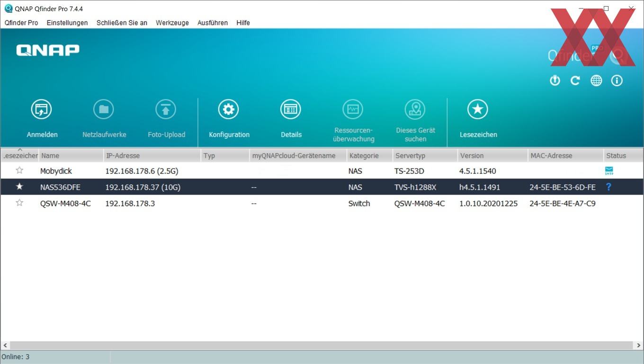Click the Foto-Upload icon
This screenshot has width=644, height=364.
(x=166, y=110)
